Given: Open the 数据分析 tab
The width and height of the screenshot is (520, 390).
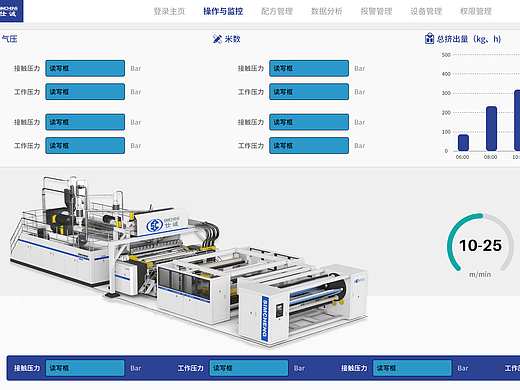Looking at the screenshot, I should click(x=327, y=11).
